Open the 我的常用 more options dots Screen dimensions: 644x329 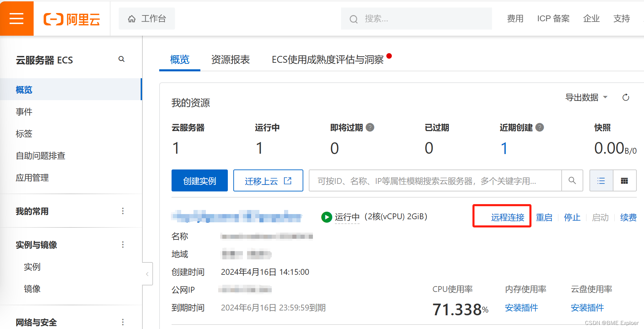123,211
